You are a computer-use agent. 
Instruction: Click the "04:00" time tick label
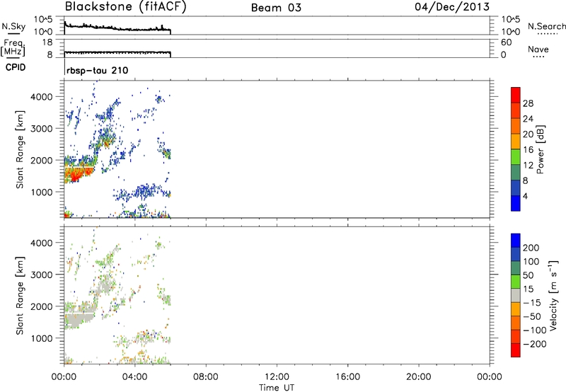[x=135, y=377]
